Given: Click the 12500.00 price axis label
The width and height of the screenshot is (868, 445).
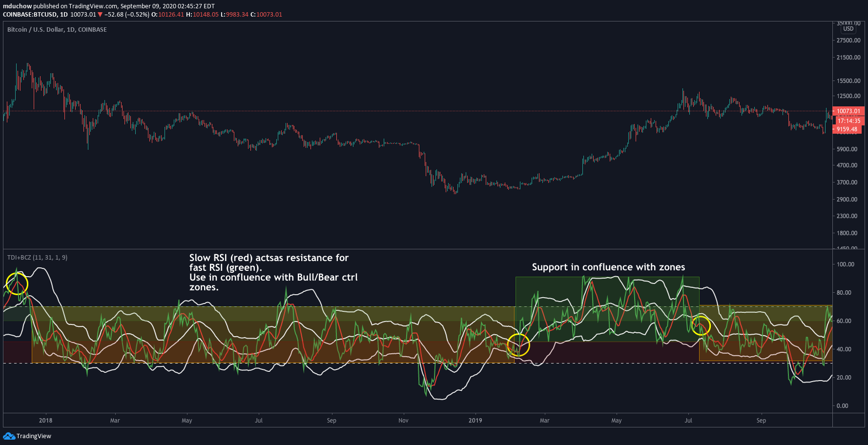Looking at the screenshot, I should (x=848, y=96).
